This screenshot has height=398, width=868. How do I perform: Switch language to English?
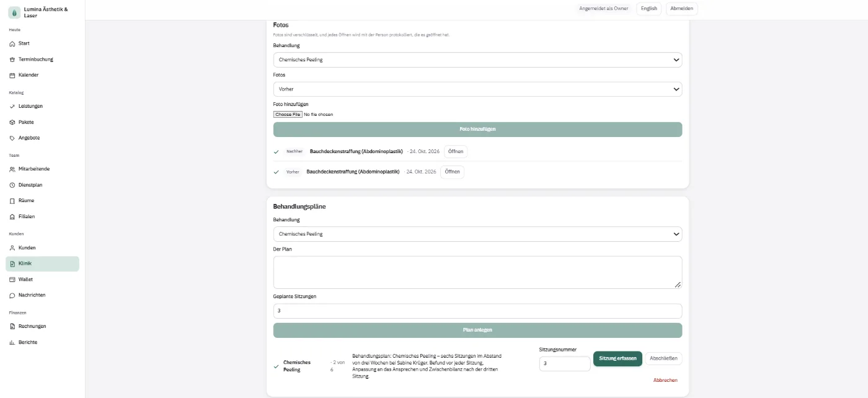[649, 9]
